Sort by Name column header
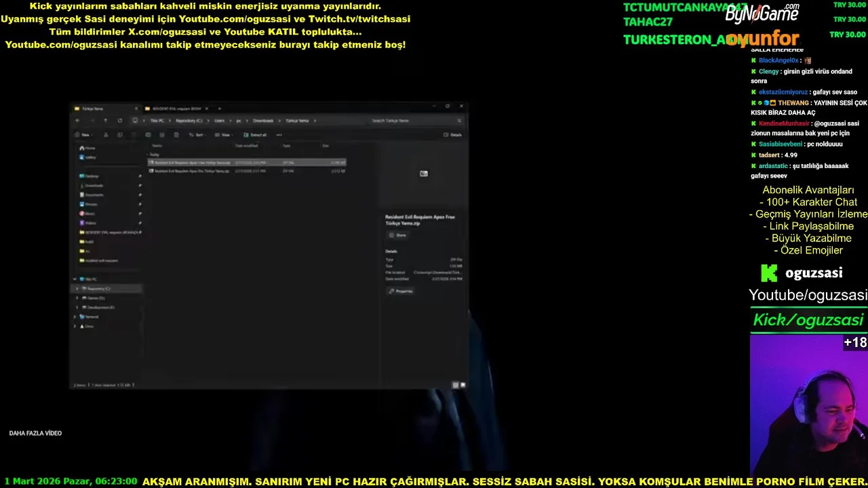868x488 pixels. point(157,146)
